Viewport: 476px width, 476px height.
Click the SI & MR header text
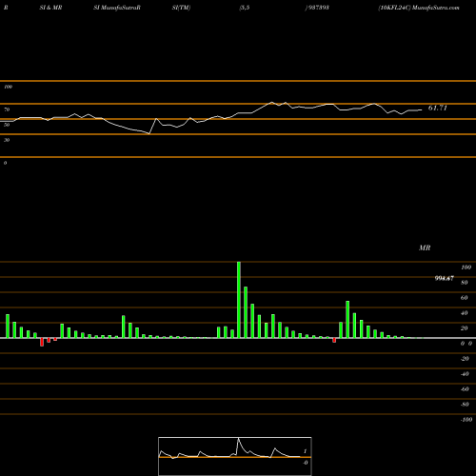click(x=50, y=8)
